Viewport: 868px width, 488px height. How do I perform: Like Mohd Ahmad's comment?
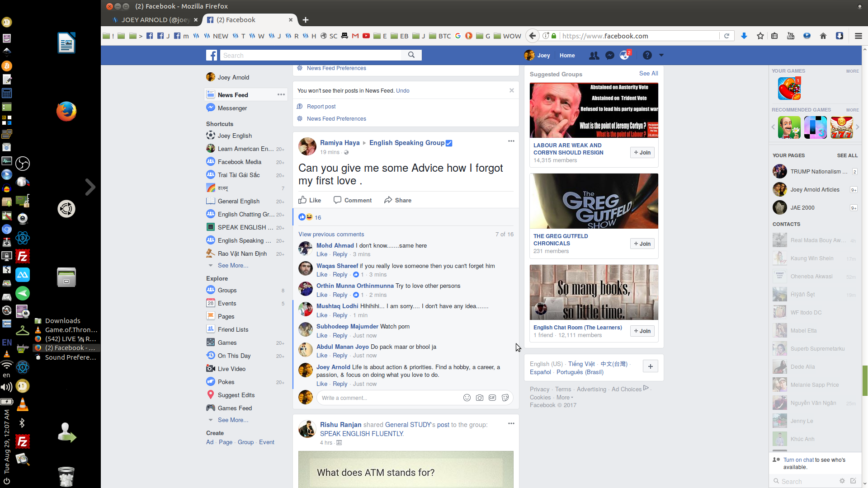tap(321, 254)
